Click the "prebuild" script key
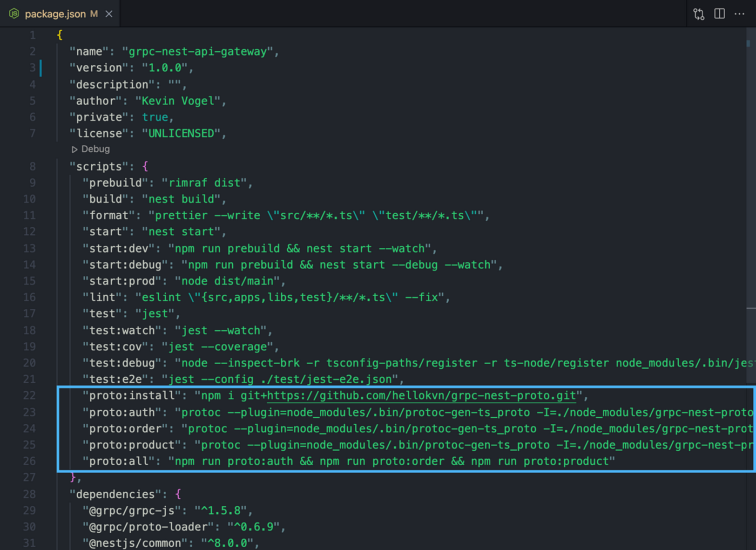 [116, 182]
